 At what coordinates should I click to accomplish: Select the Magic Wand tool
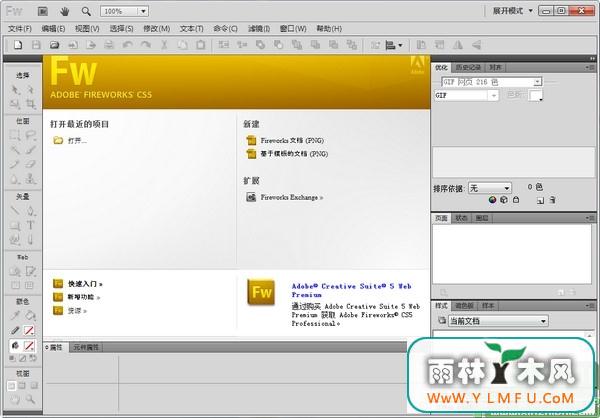[15, 150]
